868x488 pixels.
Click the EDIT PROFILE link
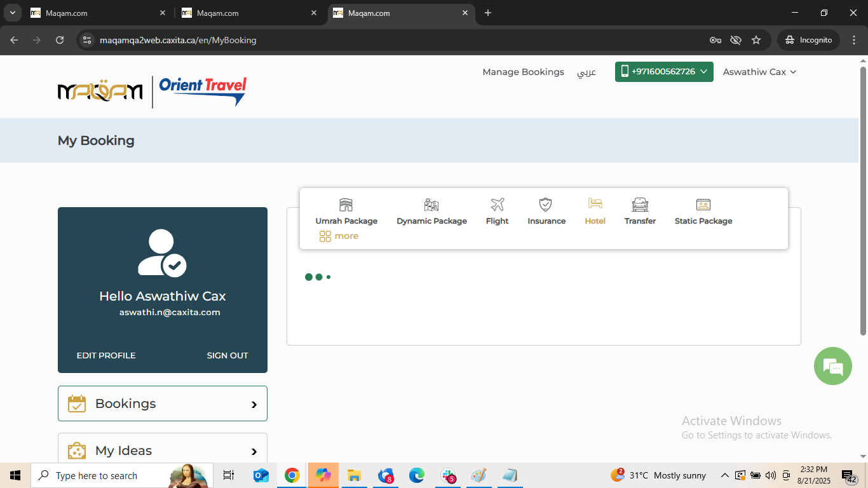[x=106, y=355]
